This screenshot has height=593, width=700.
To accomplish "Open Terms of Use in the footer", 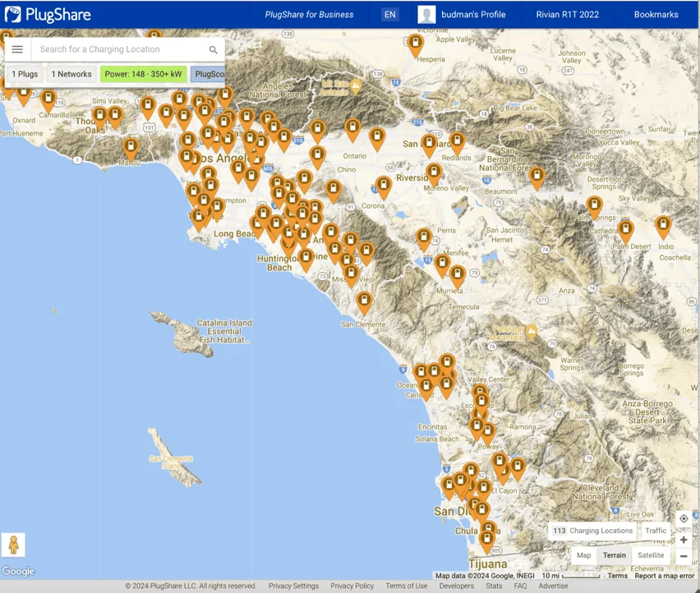I will coord(406,586).
